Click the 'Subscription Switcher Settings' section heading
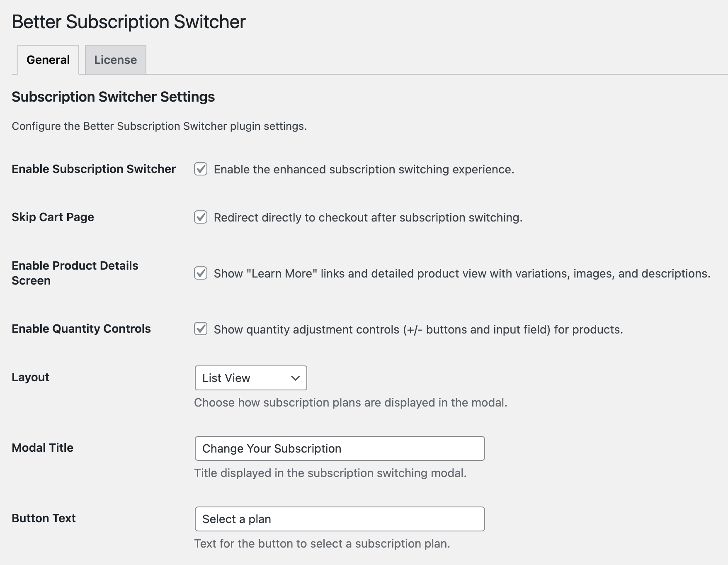 coord(113,97)
